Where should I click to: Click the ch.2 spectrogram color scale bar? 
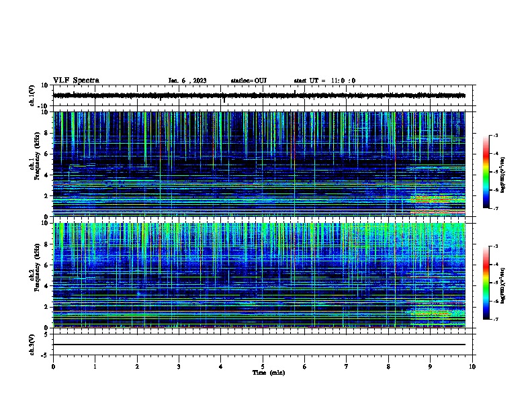click(486, 283)
